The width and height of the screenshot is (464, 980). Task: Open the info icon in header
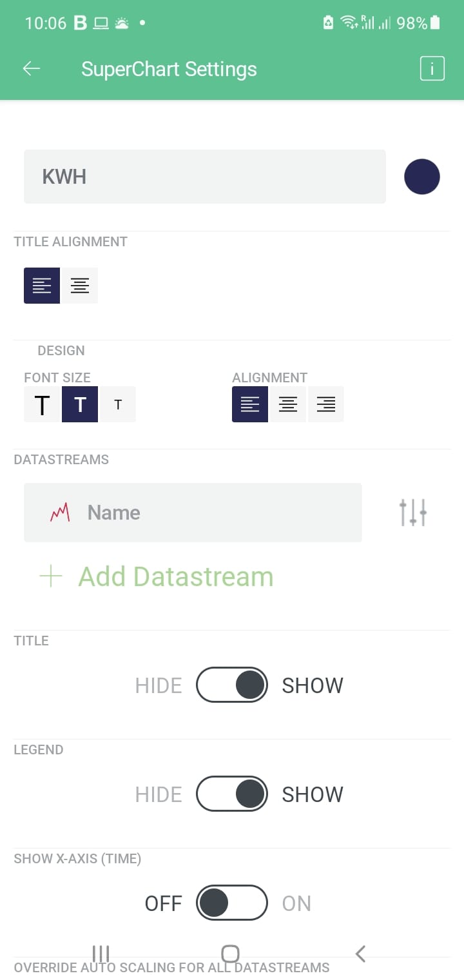pos(432,68)
